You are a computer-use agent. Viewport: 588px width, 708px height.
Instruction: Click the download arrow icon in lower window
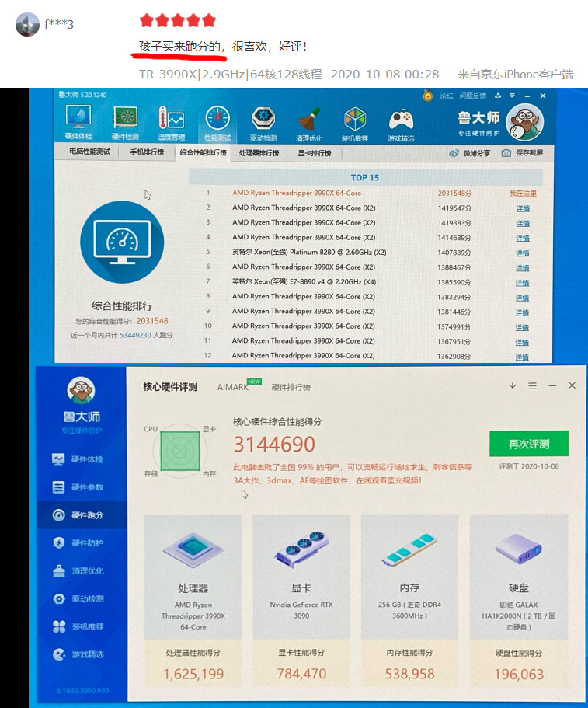pos(513,386)
